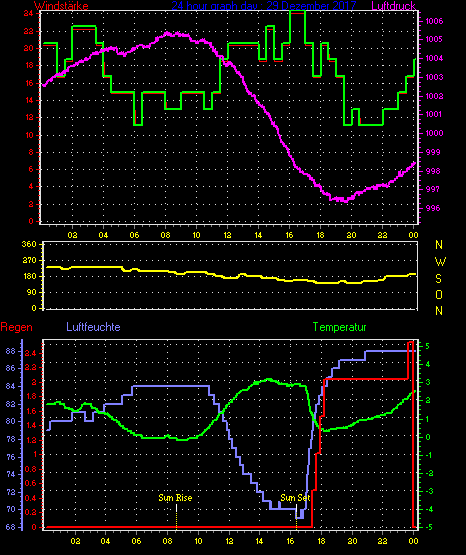Click the Sun Rise label
This screenshot has height=555, width=466.
pyautogui.click(x=175, y=498)
